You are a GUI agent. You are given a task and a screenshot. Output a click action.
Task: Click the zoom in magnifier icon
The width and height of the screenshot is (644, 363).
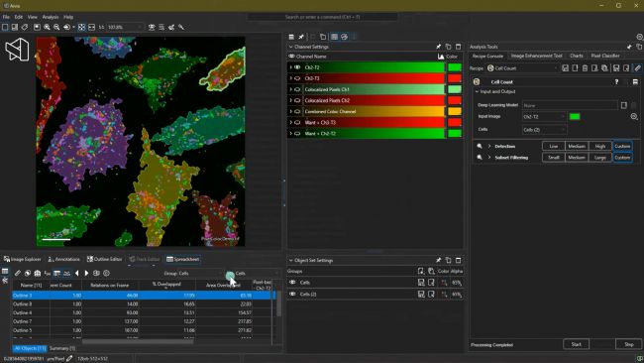[x=47, y=27]
